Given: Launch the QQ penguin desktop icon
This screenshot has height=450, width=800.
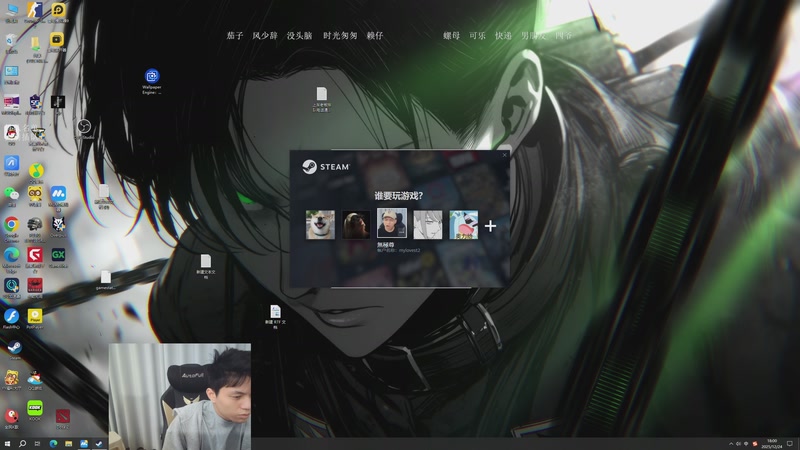Looking at the screenshot, I should 11,135.
